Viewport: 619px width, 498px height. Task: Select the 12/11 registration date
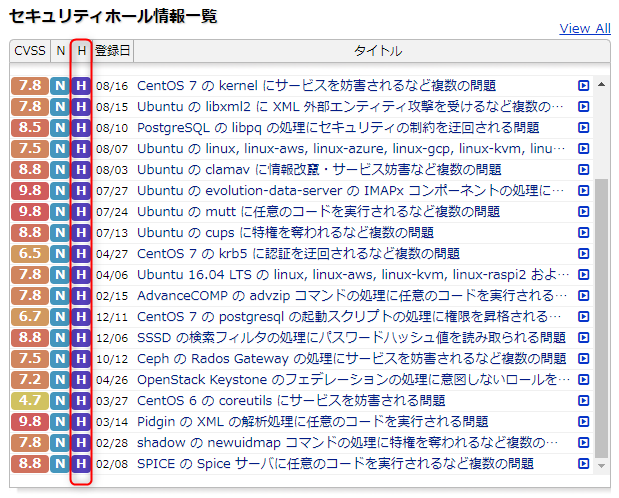point(112,317)
